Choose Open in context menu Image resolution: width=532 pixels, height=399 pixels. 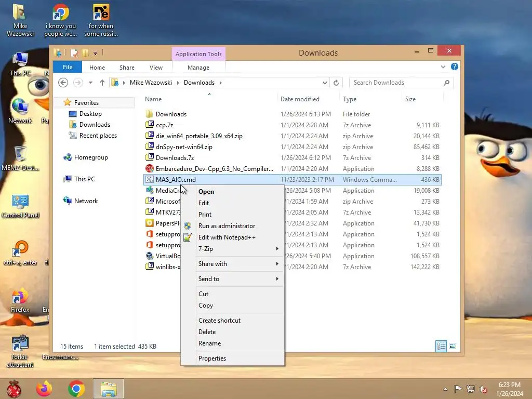232,191
